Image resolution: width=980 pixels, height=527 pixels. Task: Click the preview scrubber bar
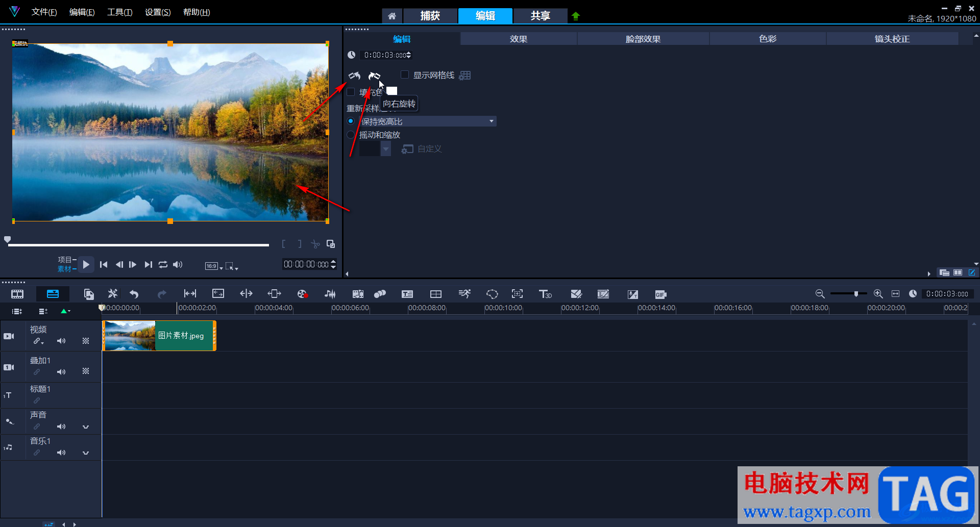[138, 245]
